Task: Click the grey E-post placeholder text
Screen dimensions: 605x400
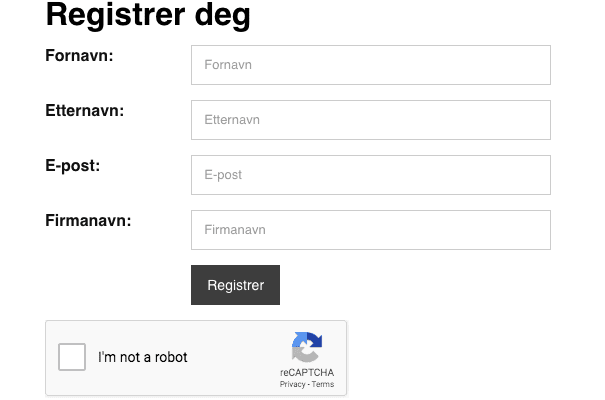Action: [x=223, y=175]
